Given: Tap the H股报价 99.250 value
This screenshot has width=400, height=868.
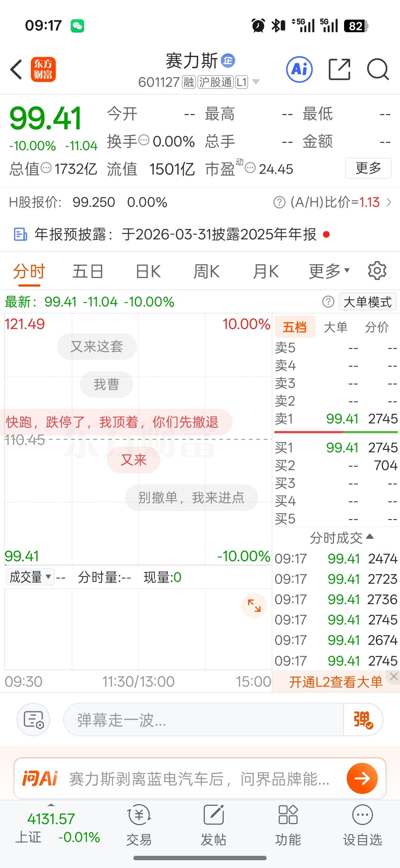Looking at the screenshot, I should pyautogui.click(x=94, y=202).
